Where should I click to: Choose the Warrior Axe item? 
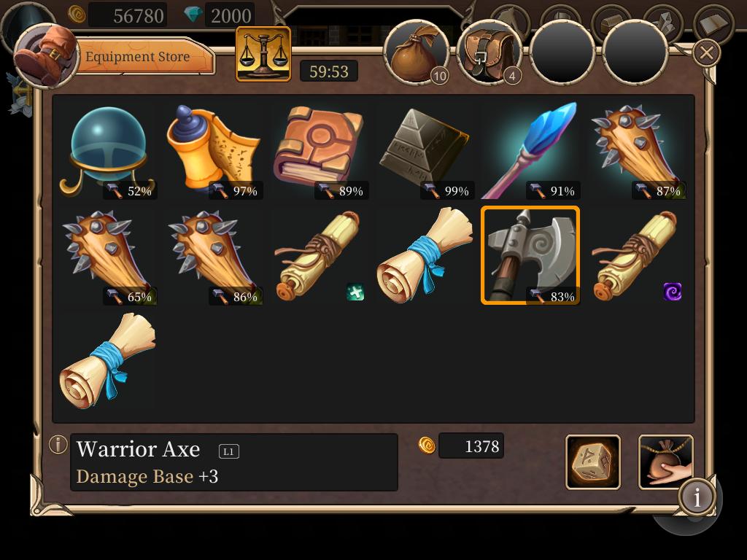[530, 255]
